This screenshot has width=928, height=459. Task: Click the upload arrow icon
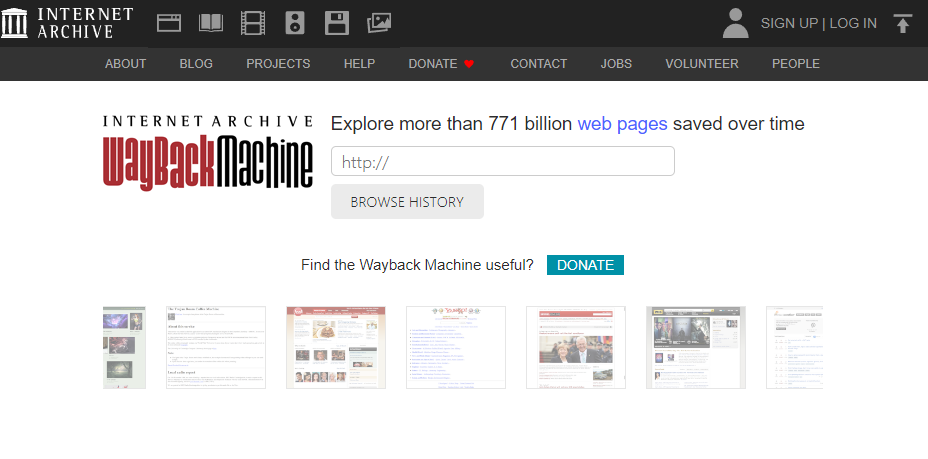click(x=902, y=23)
